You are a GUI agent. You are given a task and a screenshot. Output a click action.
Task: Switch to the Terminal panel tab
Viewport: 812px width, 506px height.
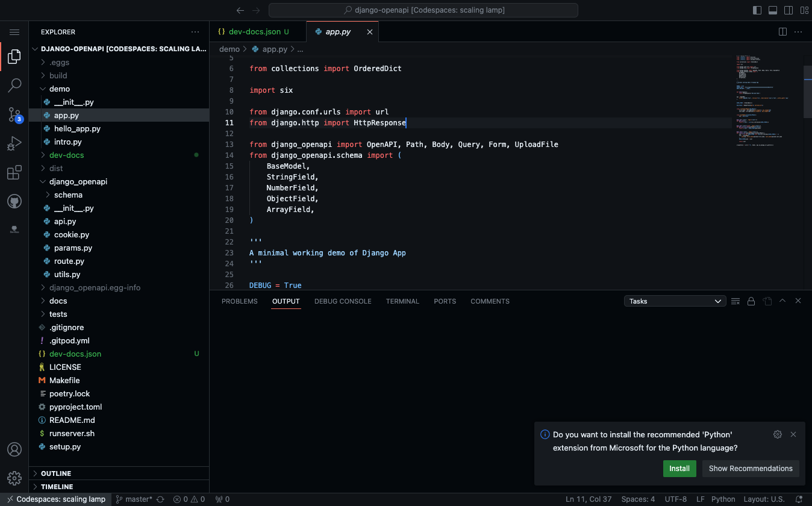402,301
